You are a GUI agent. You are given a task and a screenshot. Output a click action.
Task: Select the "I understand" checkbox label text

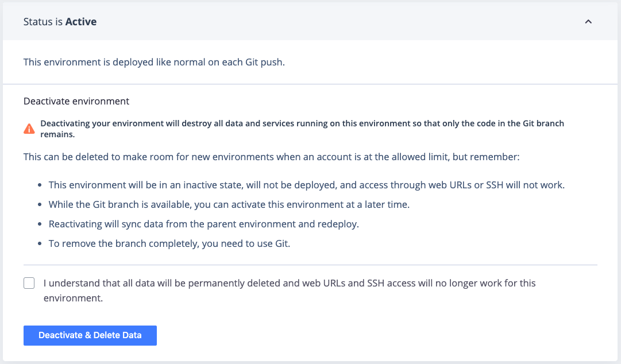click(287, 290)
